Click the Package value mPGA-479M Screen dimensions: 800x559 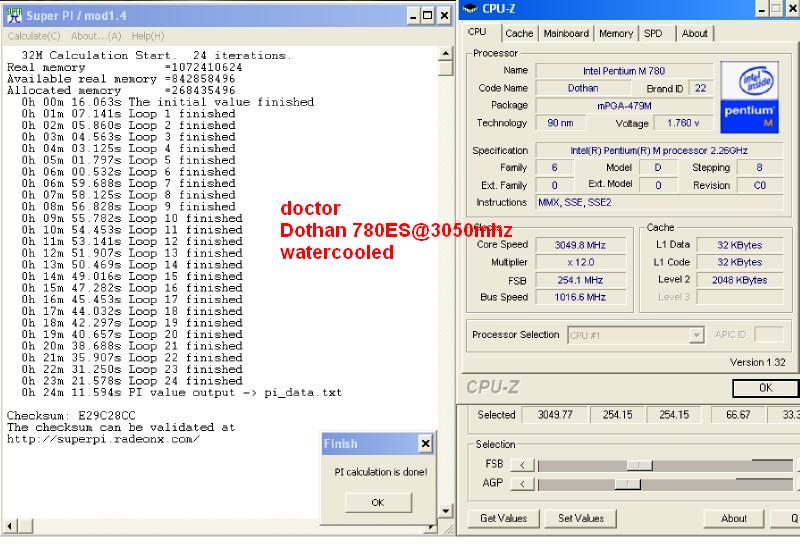[624, 106]
